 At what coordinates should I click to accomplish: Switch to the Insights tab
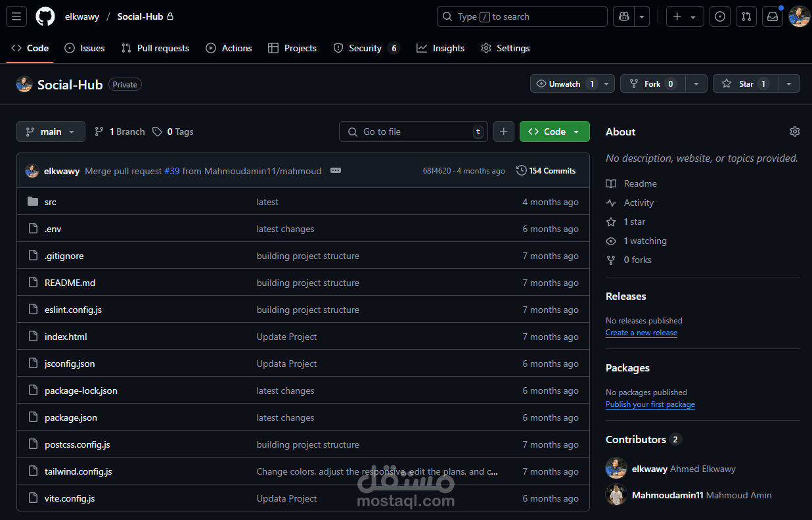(x=440, y=48)
